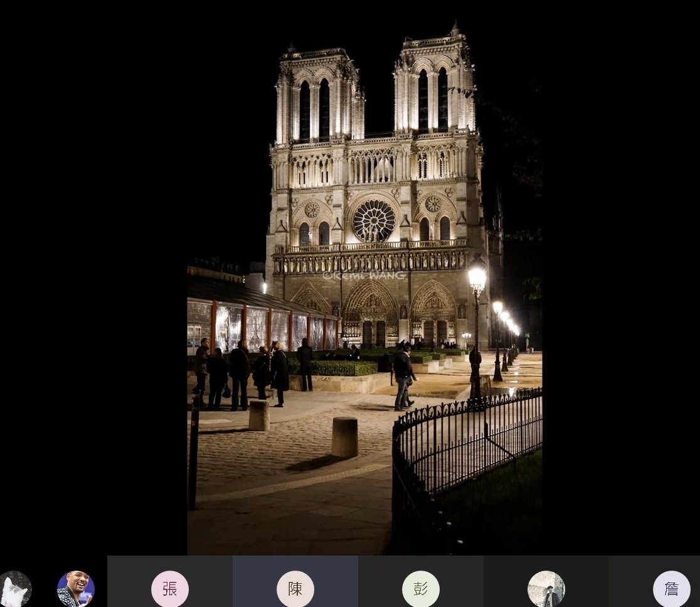Viewport: 700px width, 607px height.
Task: Open the pink 張 participant avatar
Action: 170,589
